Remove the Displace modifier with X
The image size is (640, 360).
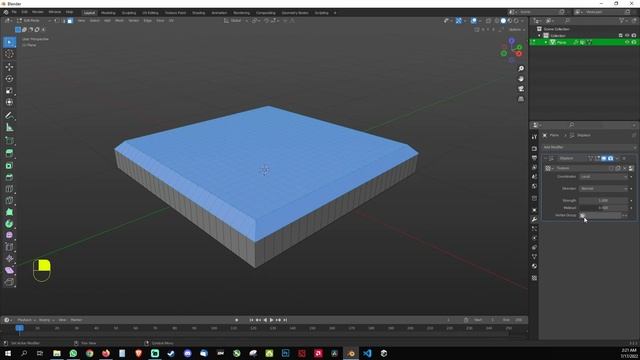624,158
